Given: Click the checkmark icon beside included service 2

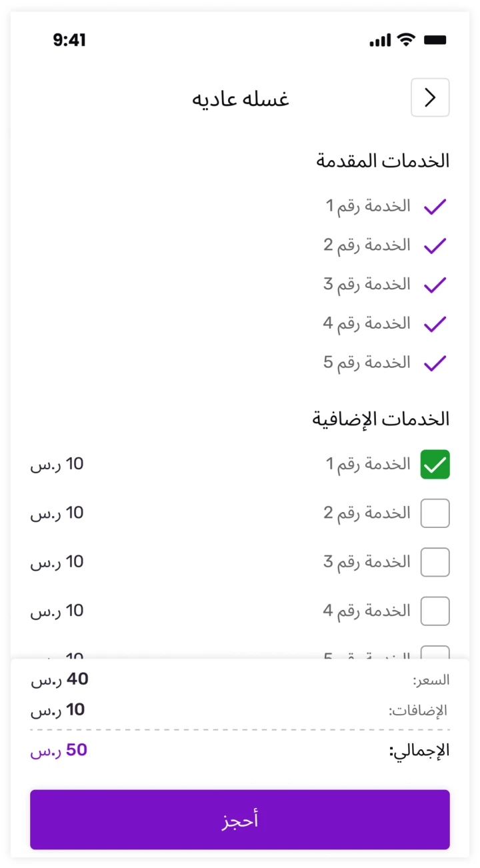Looking at the screenshot, I should coord(435,246).
